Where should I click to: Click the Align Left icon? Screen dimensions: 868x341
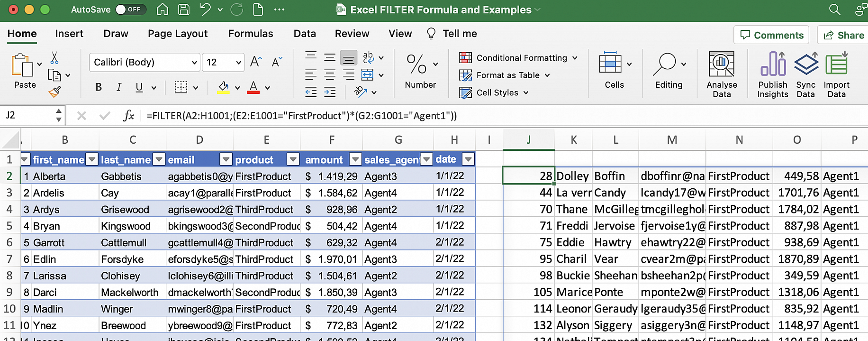tap(311, 74)
